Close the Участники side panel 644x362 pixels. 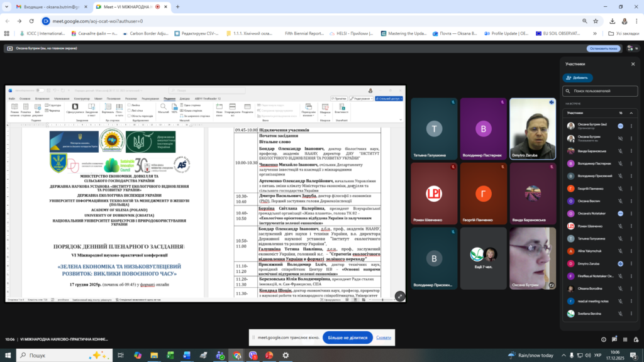tap(633, 64)
